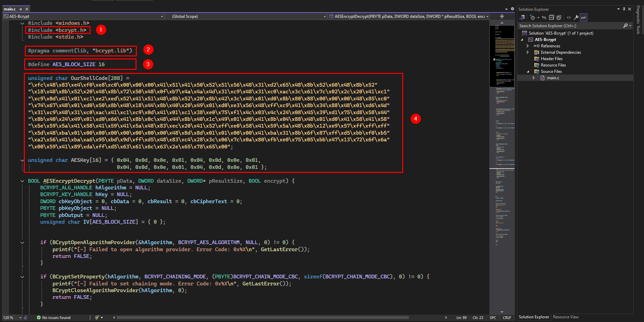Collapse All in Solution Explorer toolbar
The width and height of the screenshot is (644, 322).
point(551,17)
